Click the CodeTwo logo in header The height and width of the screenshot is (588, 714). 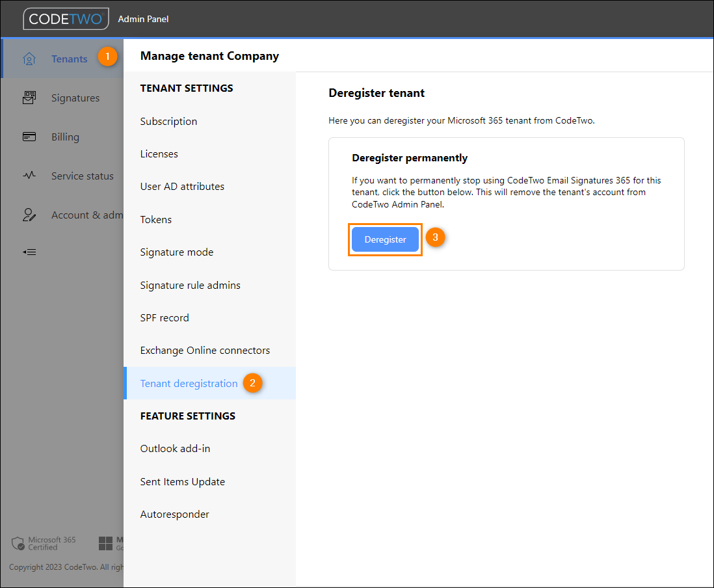66,19
